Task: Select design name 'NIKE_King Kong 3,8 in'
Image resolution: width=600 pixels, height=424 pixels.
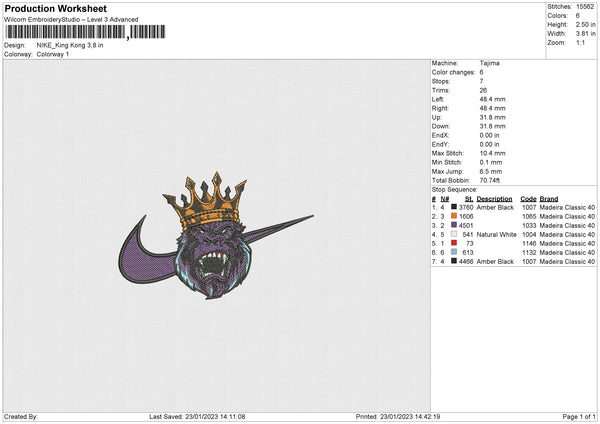Action: coord(70,45)
